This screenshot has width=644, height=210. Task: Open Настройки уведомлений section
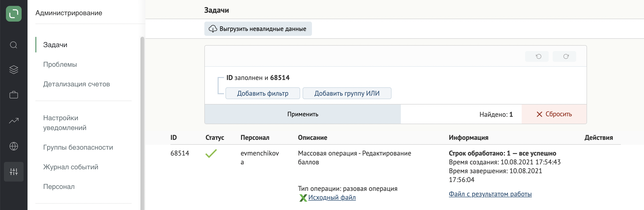[x=65, y=123]
